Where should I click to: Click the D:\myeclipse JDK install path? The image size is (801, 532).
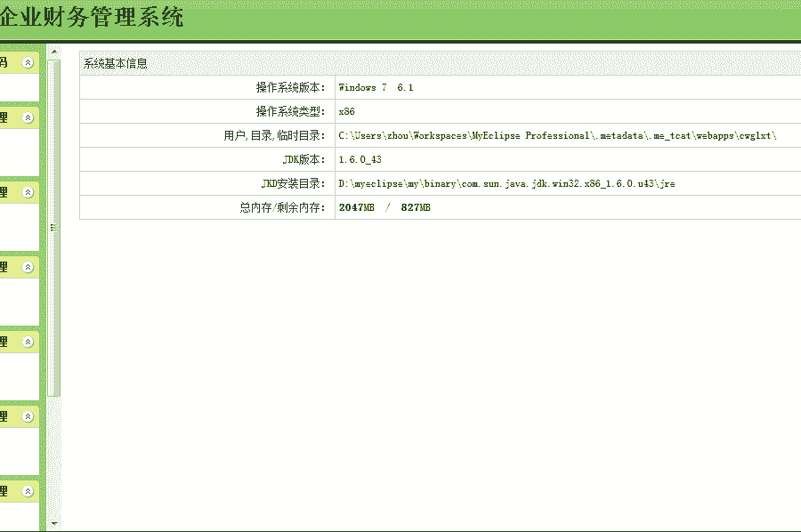tap(506, 184)
